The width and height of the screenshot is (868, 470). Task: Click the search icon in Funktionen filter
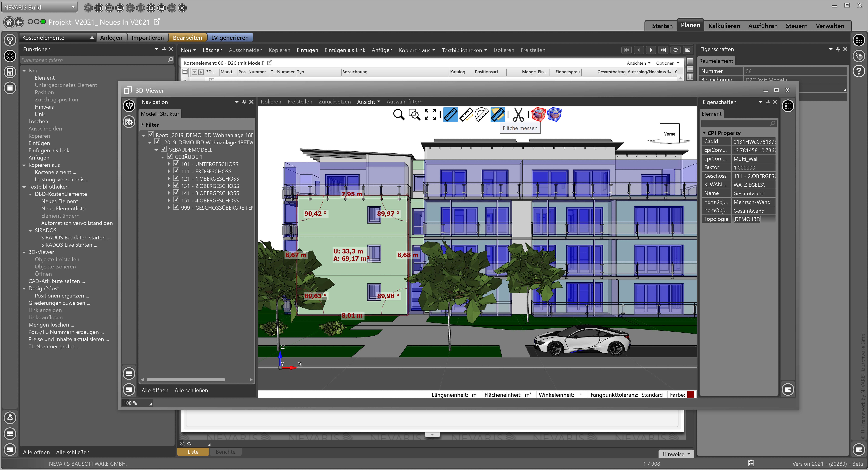coord(170,60)
